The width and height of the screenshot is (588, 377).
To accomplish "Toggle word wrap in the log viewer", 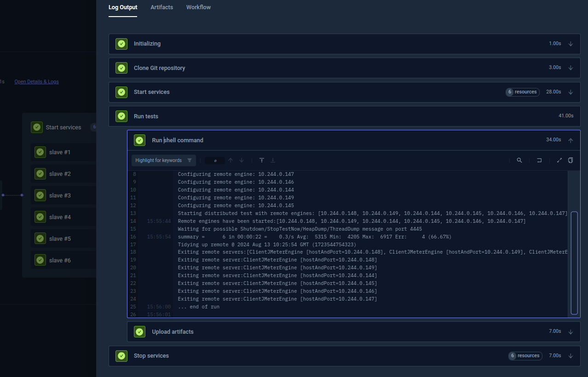I will click(539, 160).
